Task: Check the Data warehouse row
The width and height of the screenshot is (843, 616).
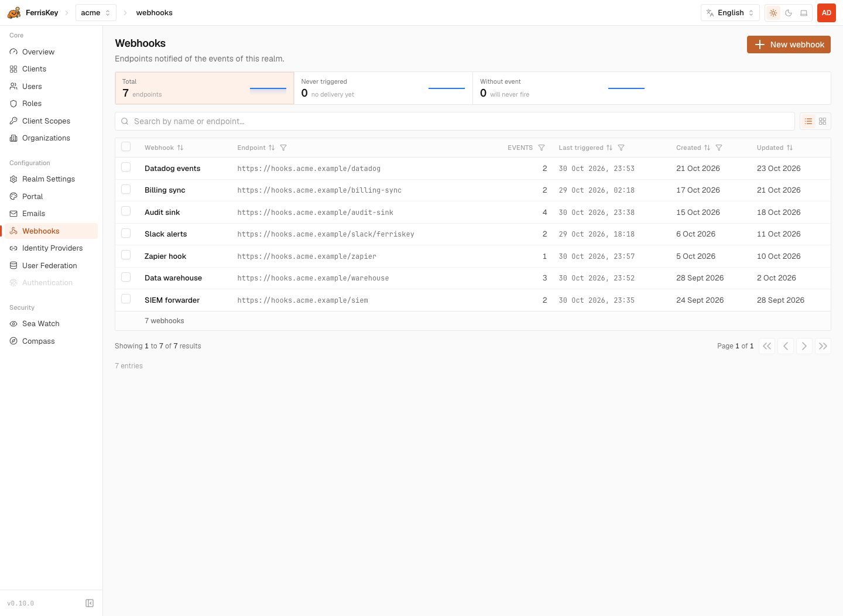Action: pos(126,277)
